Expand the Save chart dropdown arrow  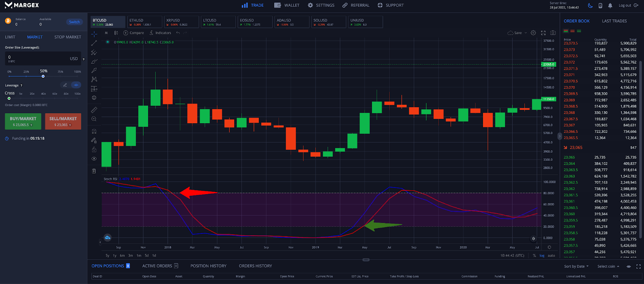pos(526,33)
